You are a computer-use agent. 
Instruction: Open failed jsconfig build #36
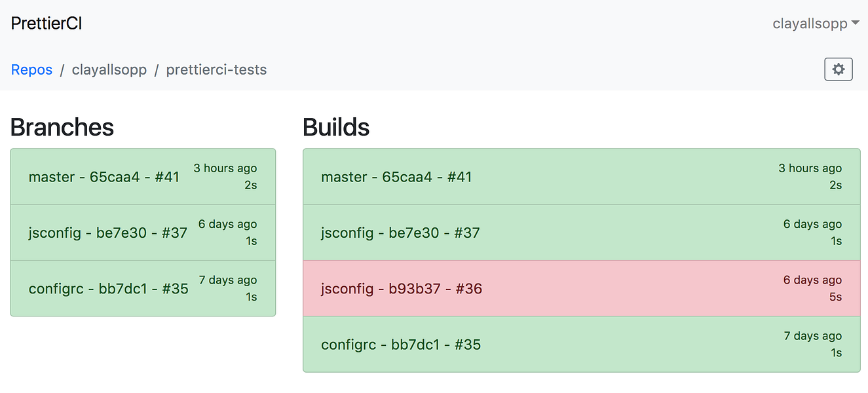click(x=402, y=288)
